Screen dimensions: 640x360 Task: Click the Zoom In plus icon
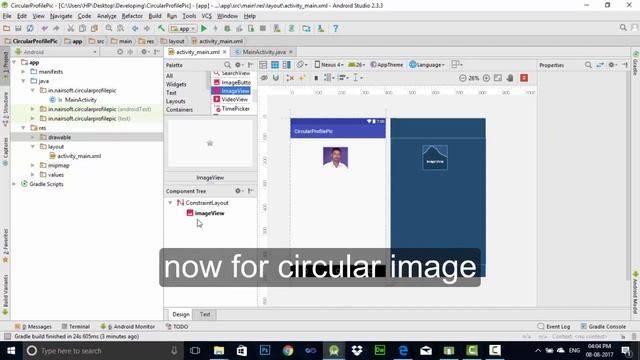point(486,78)
